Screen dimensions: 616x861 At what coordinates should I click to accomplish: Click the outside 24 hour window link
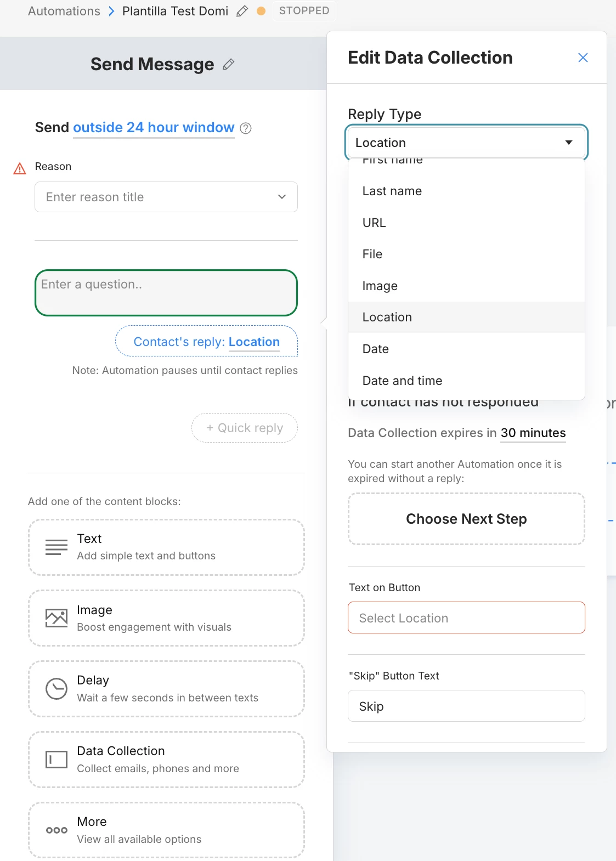pyautogui.click(x=154, y=128)
